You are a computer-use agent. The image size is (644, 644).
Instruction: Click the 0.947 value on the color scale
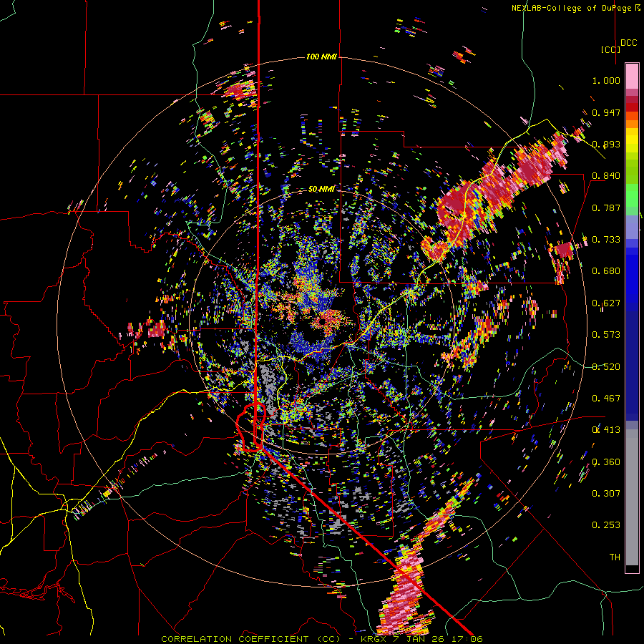(x=606, y=112)
